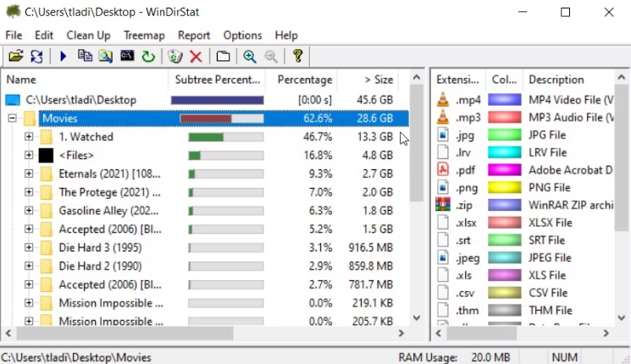
Task: Open the Options menu
Action: pos(243,36)
